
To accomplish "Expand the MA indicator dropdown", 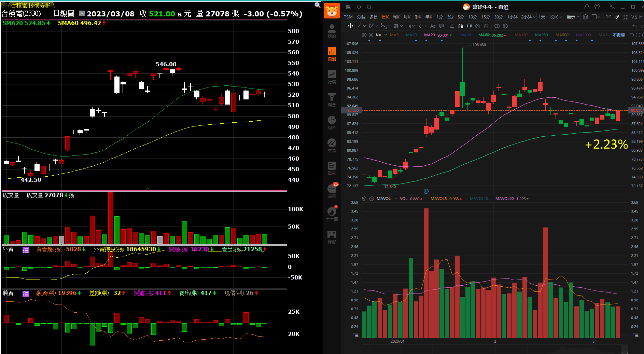I will click(386, 35).
